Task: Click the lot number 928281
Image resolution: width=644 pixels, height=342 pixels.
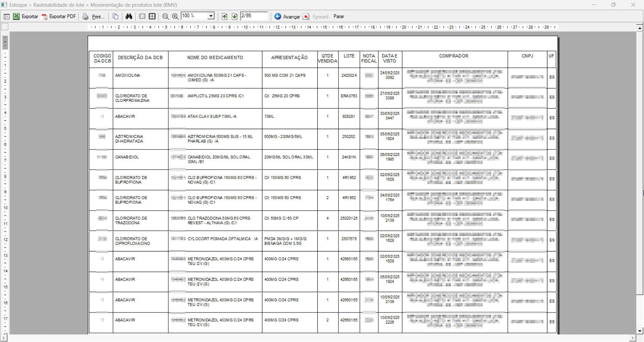Action: point(349,116)
